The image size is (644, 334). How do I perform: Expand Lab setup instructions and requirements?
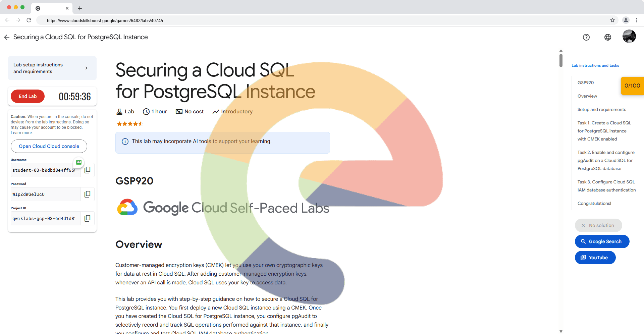[52, 68]
